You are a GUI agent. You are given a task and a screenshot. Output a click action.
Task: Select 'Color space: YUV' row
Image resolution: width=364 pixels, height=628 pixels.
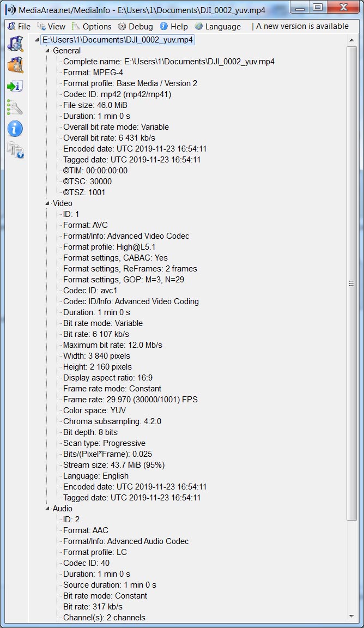point(94,410)
